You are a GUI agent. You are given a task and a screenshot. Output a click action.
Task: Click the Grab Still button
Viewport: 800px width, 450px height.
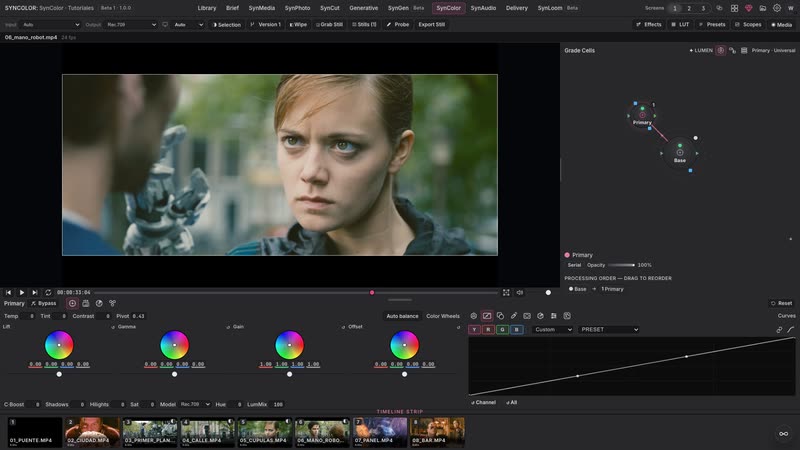(329, 24)
